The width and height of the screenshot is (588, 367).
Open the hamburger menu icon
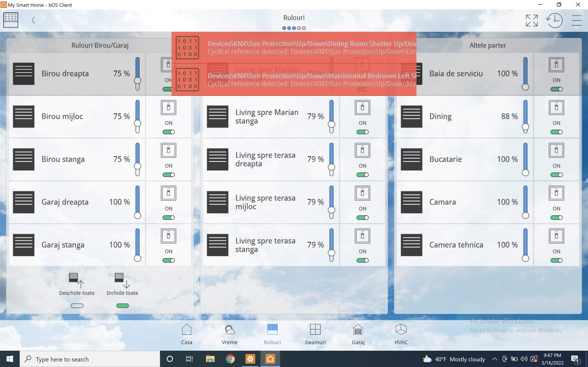(576, 20)
